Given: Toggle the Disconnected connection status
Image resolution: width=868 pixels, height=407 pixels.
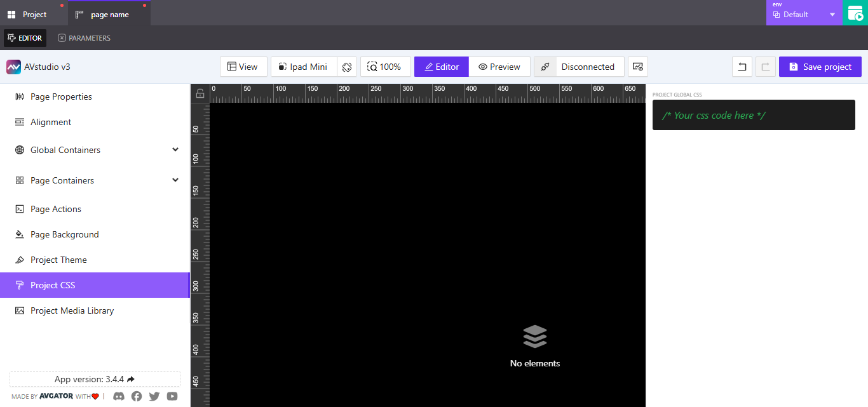Looking at the screenshot, I should [579, 66].
